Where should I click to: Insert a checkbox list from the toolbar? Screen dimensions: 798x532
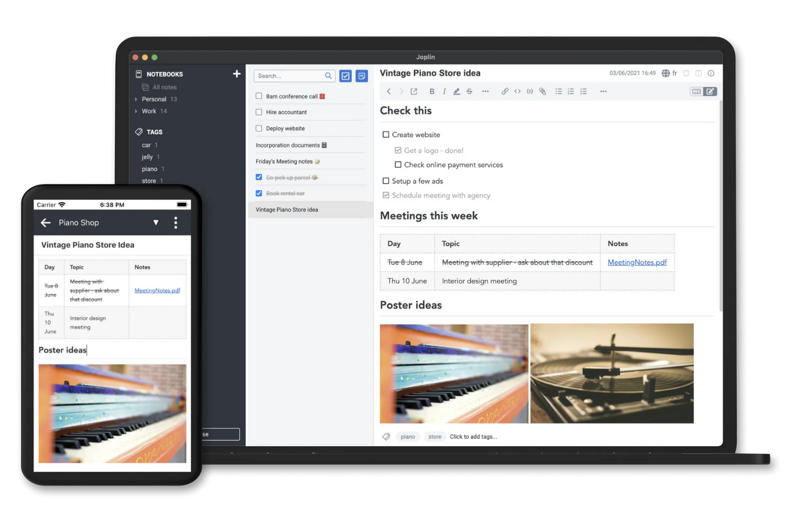point(583,92)
